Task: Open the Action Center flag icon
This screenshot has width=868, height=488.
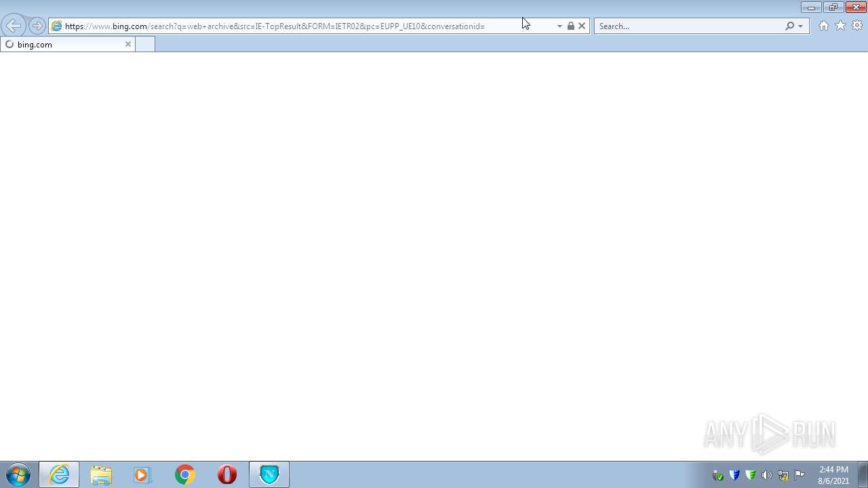Action: point(800,475)
